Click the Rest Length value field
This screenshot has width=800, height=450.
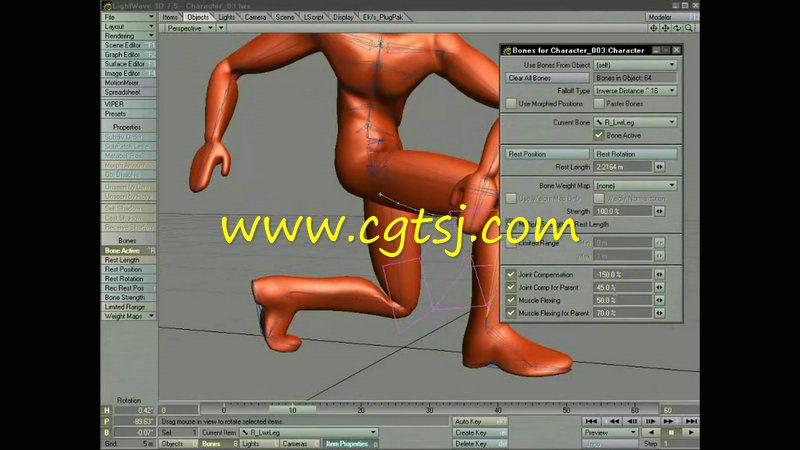[x=623, y=167]
